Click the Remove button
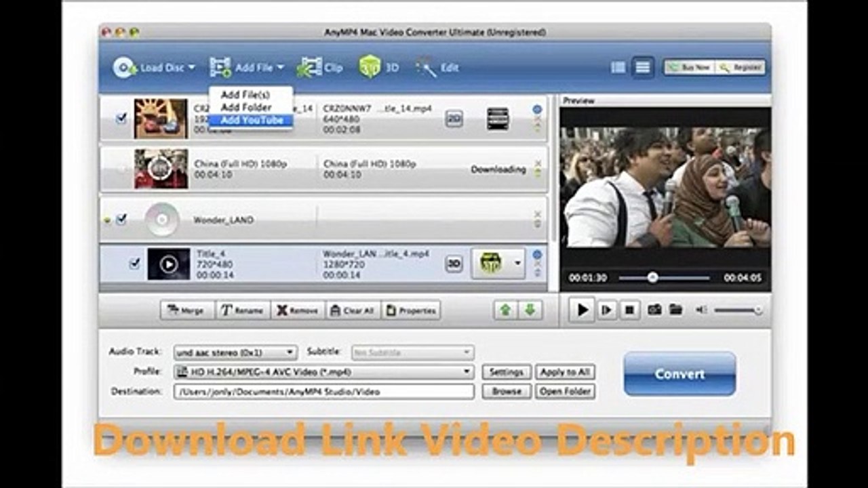This screenshot has height=488, width=868. click(298, 310)
